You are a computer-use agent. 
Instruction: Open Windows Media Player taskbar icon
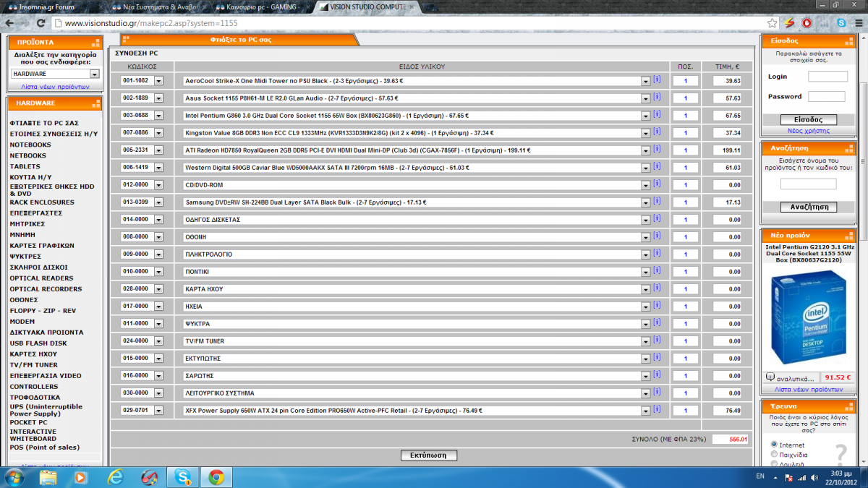click(x=81, y=476)
